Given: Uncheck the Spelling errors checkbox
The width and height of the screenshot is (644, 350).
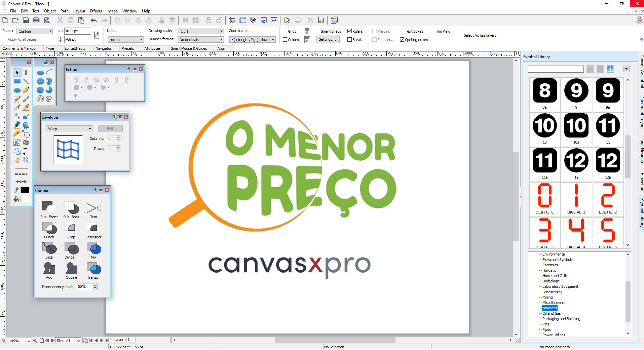Looking at the screenshot, I should click(x=402, y=40).
